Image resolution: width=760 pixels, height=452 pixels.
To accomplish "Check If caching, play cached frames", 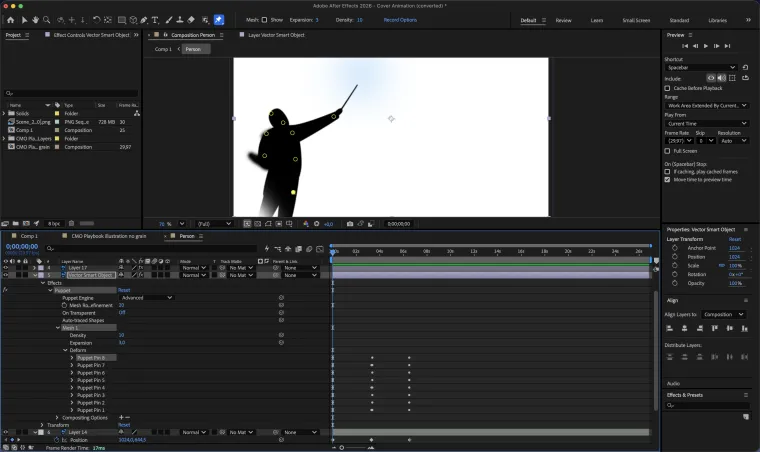I will point(667,171).
